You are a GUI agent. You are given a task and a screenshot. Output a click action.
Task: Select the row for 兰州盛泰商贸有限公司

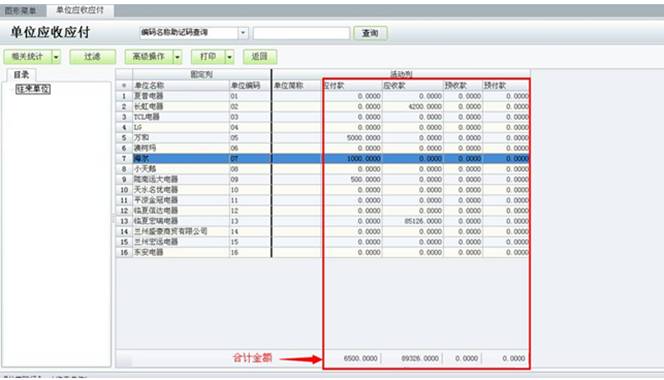pyautogui.click(x=322, y=232)
